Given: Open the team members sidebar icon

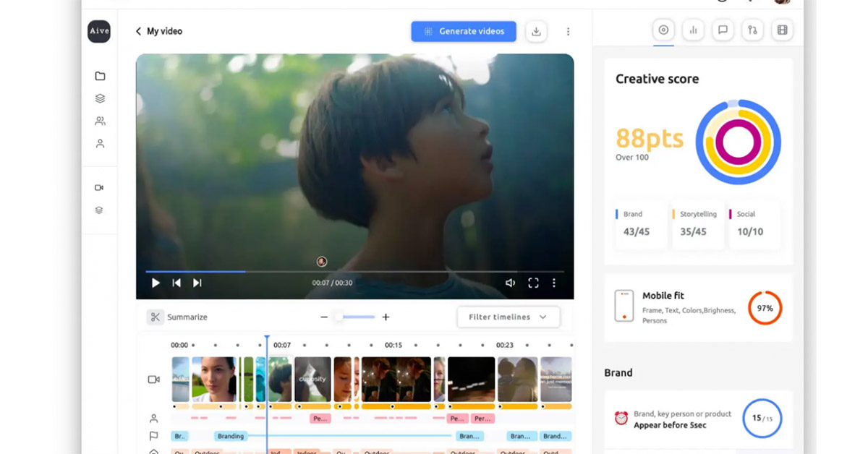Looking at the screenshot, I should click(100, 121).
